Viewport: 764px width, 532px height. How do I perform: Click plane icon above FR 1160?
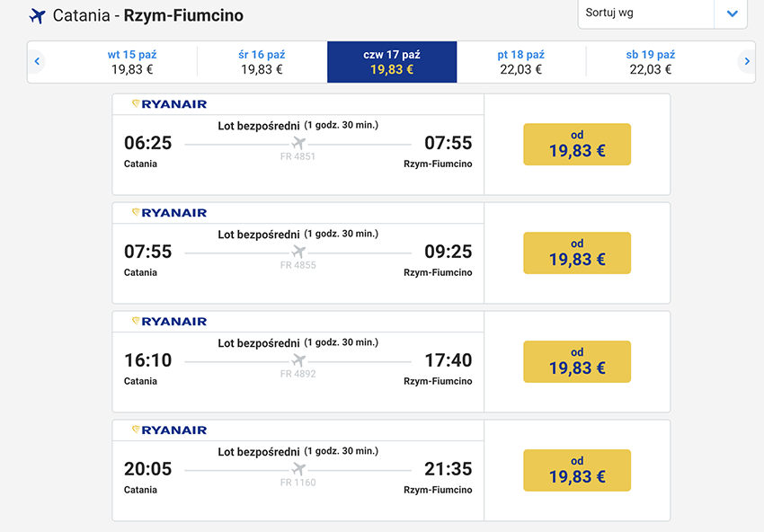click(298, 469)
